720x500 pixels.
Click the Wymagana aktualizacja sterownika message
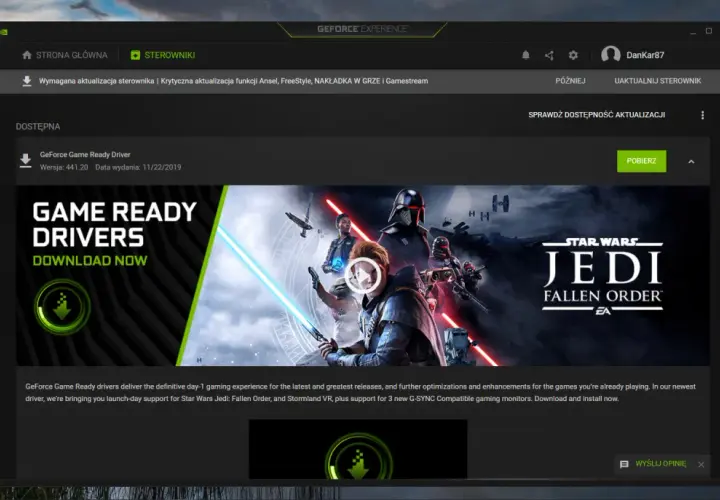click(233, 81)
